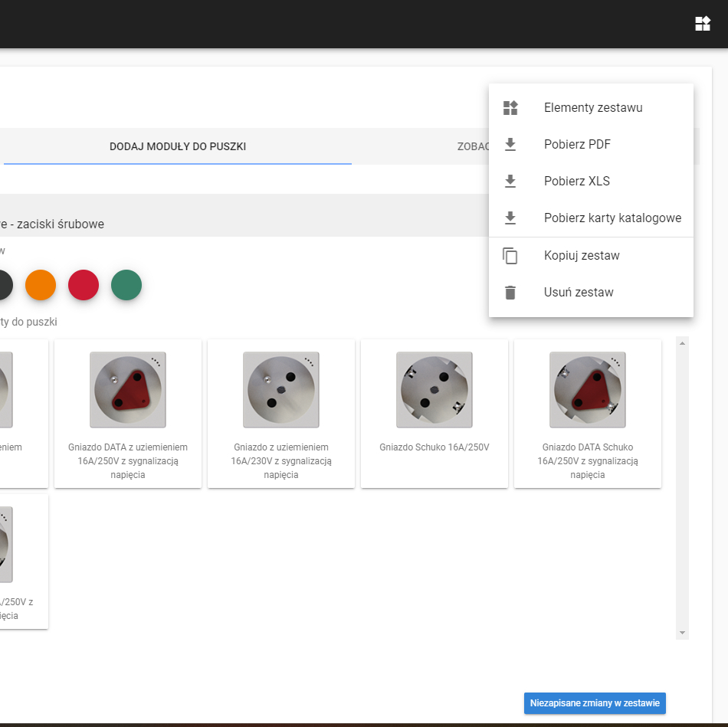
Task: Pick the red color swatch
Action: [84, 285]
